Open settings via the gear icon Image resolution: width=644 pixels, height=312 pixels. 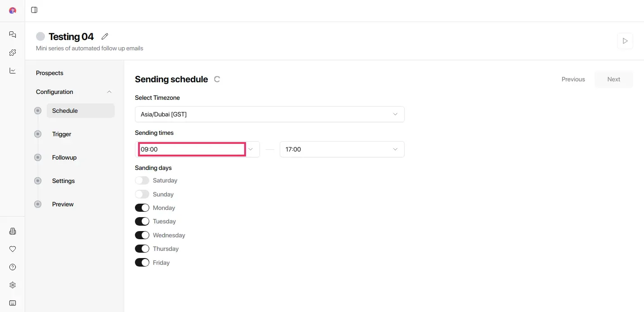(12, 285)
